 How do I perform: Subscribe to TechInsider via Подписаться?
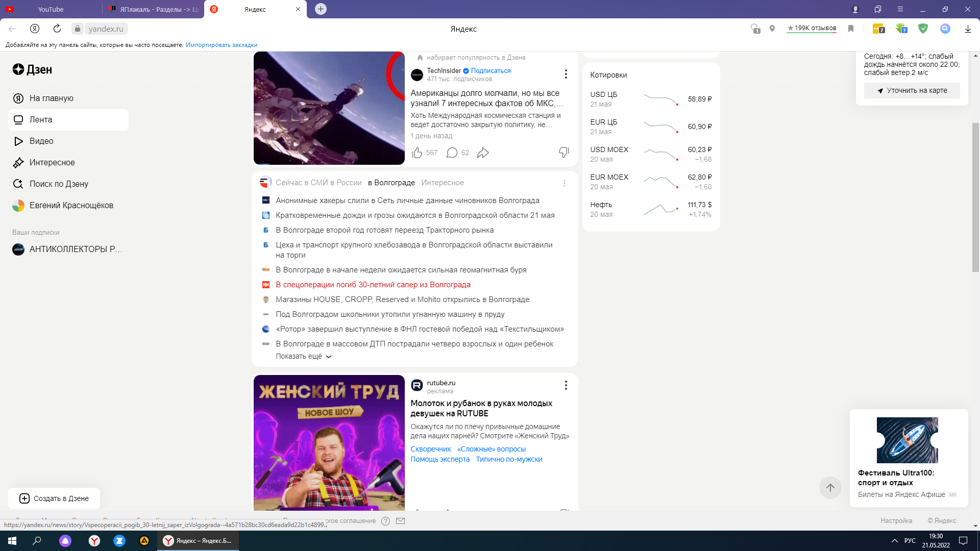[x=491, y=71]
